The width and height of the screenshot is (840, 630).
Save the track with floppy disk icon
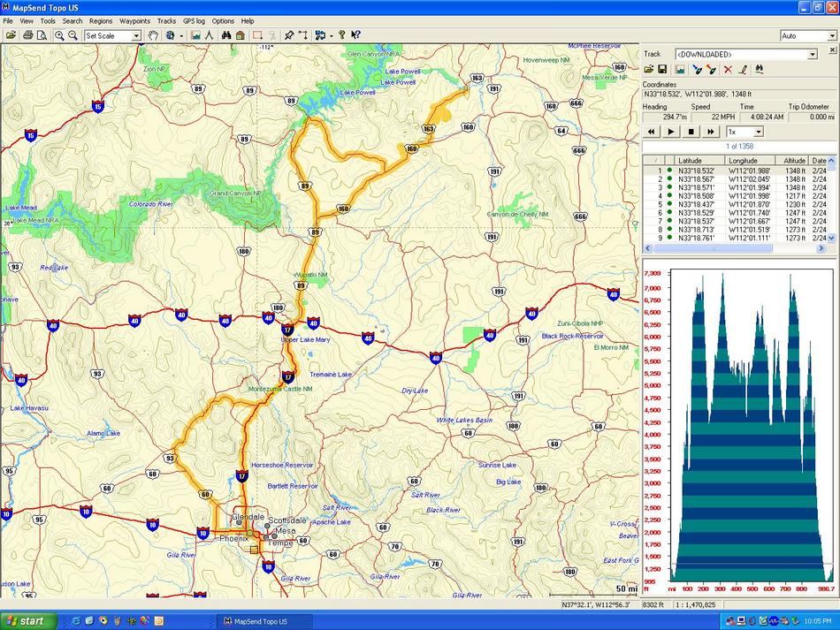(x=662, y=70)
